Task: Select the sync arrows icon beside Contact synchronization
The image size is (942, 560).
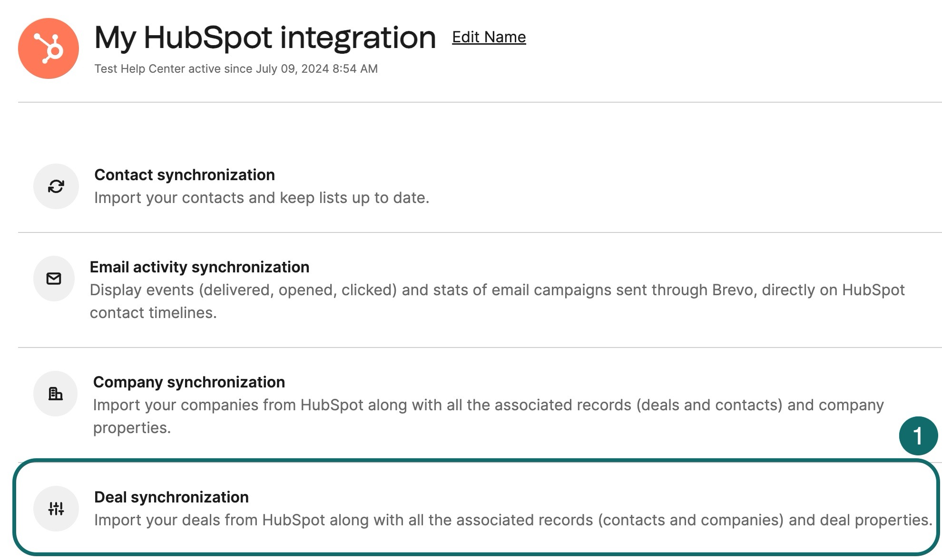Action: coord(56,186)
